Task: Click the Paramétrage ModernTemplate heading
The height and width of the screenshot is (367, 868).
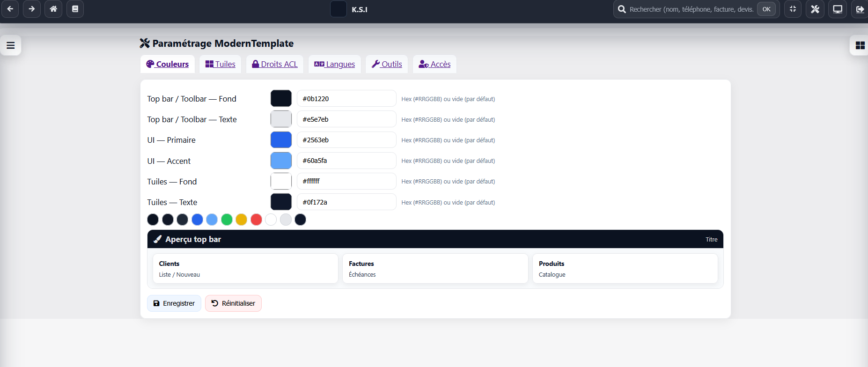Action: point(217,44)
